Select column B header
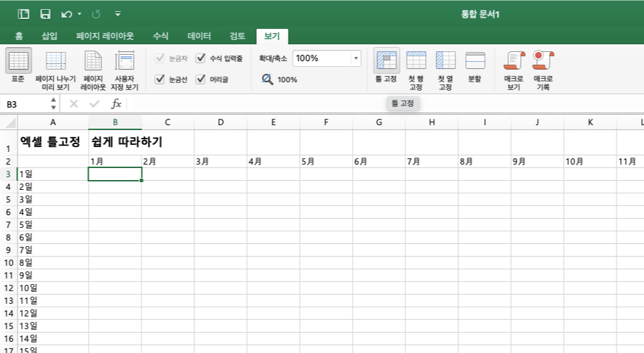This screenshot has height=353, width=644. tap(115, 122)
